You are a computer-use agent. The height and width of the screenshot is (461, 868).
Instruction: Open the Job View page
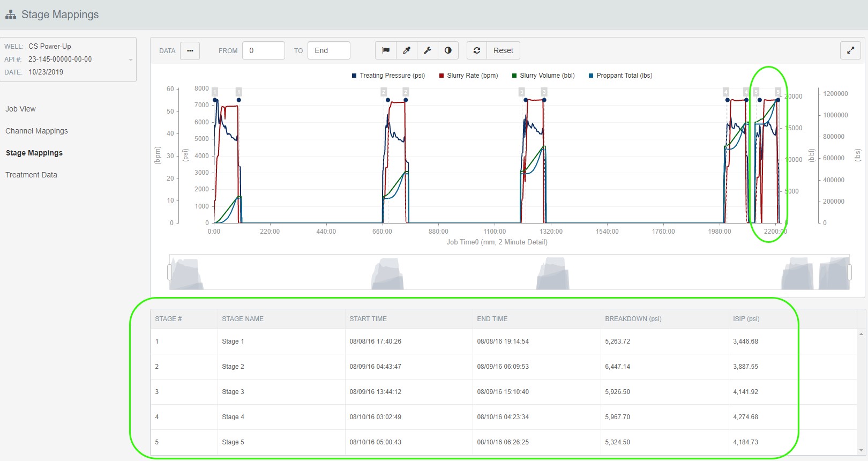[x=20, y=109]
